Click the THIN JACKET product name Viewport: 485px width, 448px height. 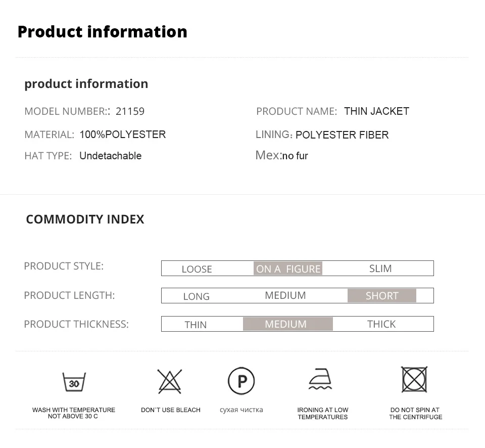point(376,111)
